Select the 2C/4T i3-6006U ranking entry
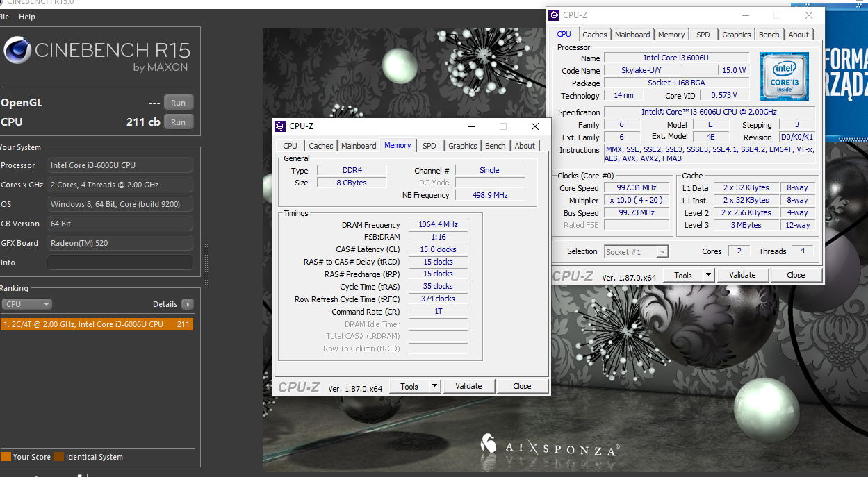This screenshot has height=477, width=868. coord(97,324)
